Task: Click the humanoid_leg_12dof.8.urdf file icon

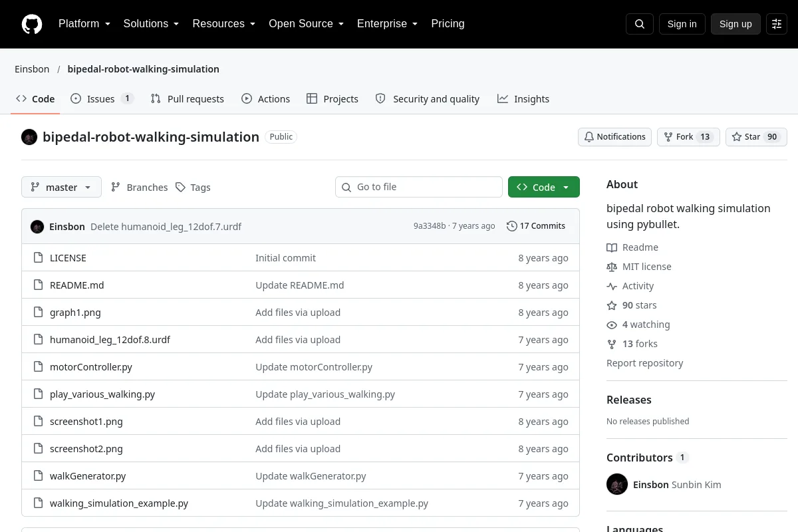Action: tap(38, 340)
